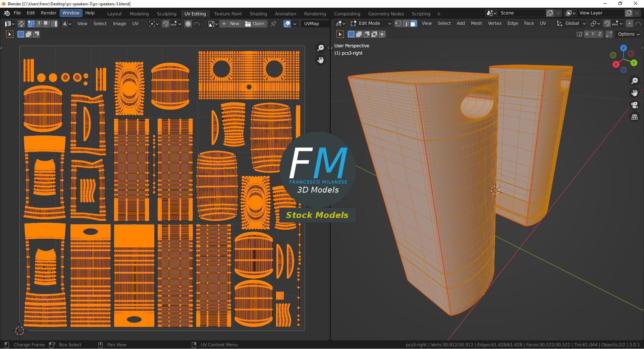
Task: Click the pan hand icon in 3D viewport
Action: (634, 93)
